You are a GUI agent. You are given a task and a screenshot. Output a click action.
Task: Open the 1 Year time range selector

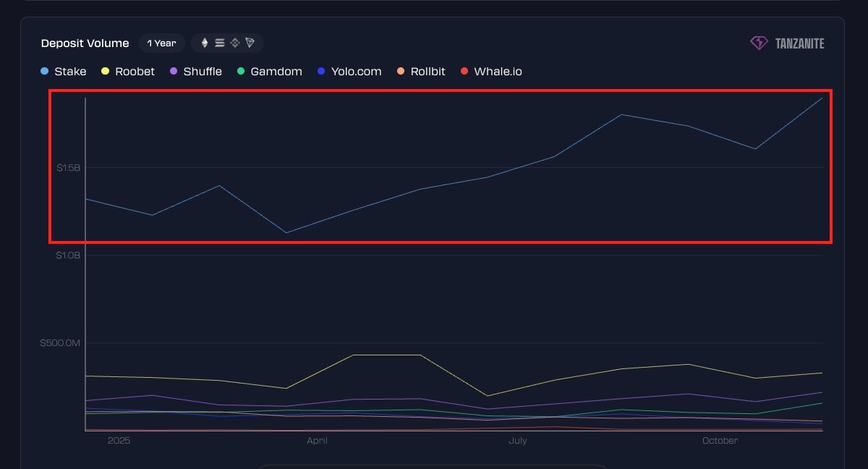coord(162,43)
